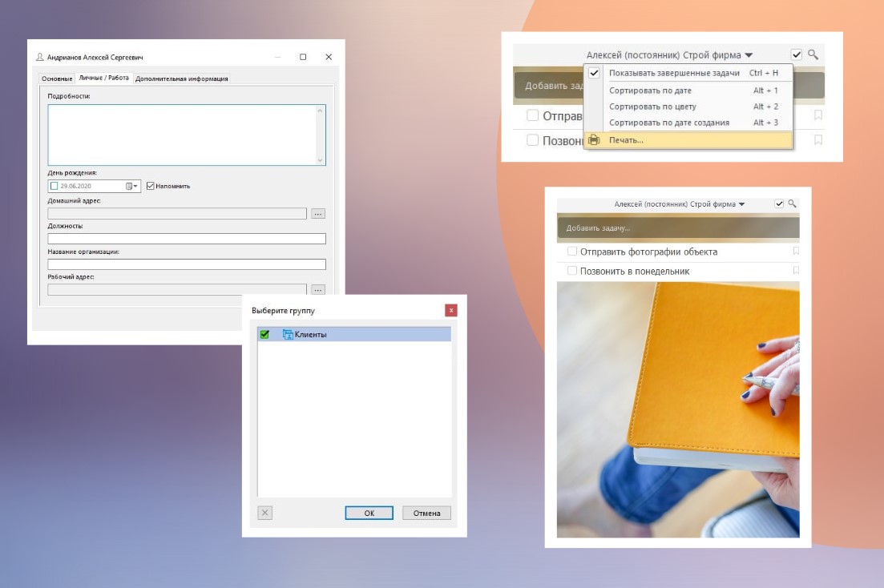
Task: Select the Клиенты row text
Action: [x=311, y=334]
